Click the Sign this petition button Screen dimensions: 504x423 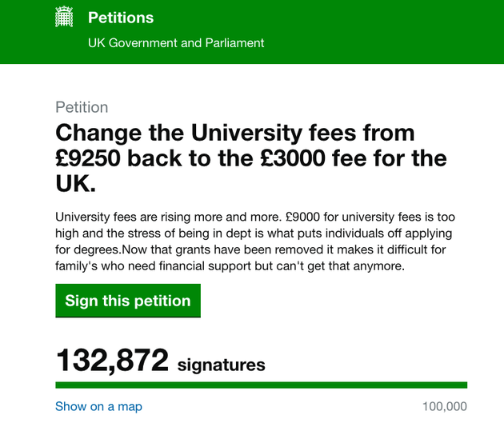(128, 301)
